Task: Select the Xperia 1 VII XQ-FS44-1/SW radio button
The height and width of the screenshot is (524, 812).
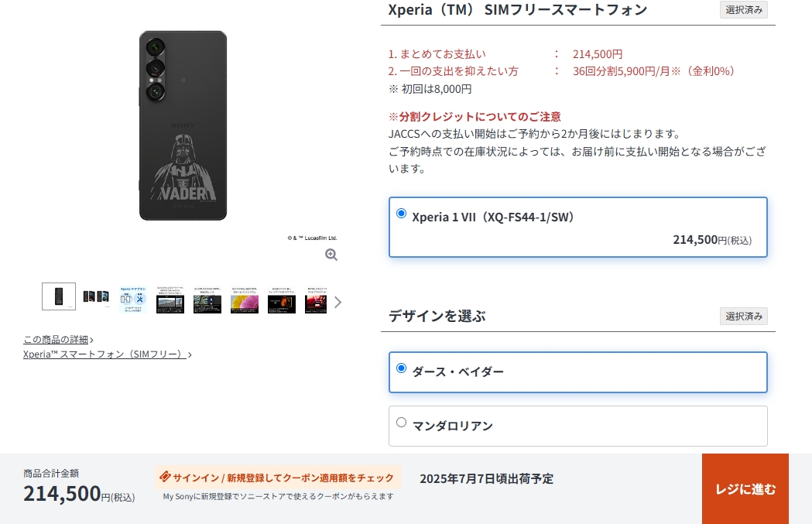Action: pos(401,214)
